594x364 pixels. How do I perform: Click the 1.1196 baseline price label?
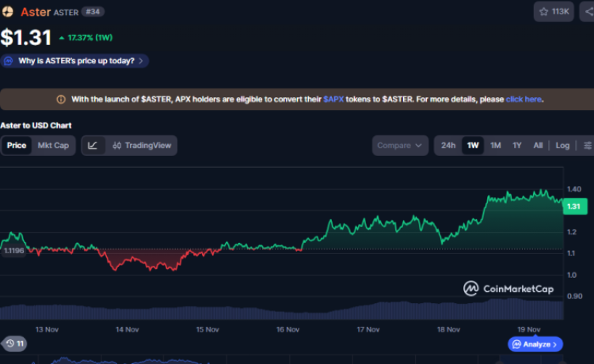click(x=13, y=251)
